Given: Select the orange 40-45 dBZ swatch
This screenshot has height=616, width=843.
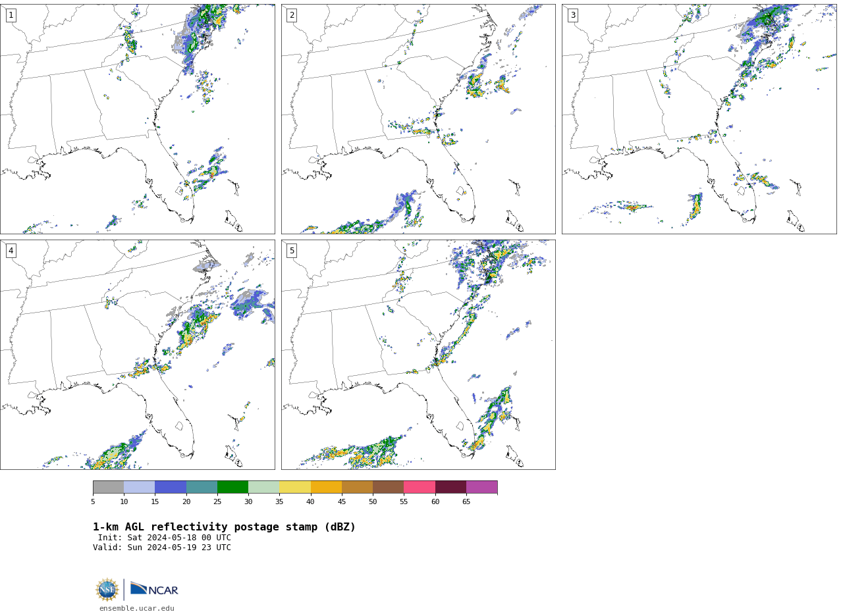Looking at the screenshot, I should click(326, 487).
